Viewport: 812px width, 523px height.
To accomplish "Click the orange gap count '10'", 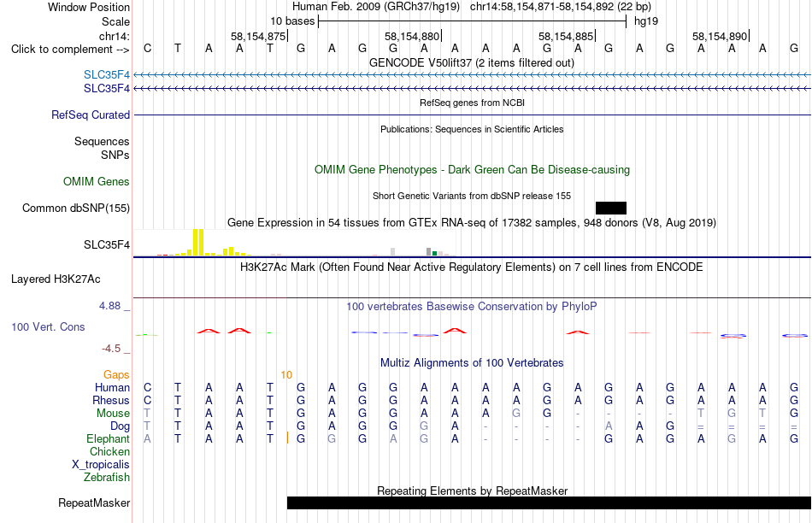I will click(x=286, y=374).
